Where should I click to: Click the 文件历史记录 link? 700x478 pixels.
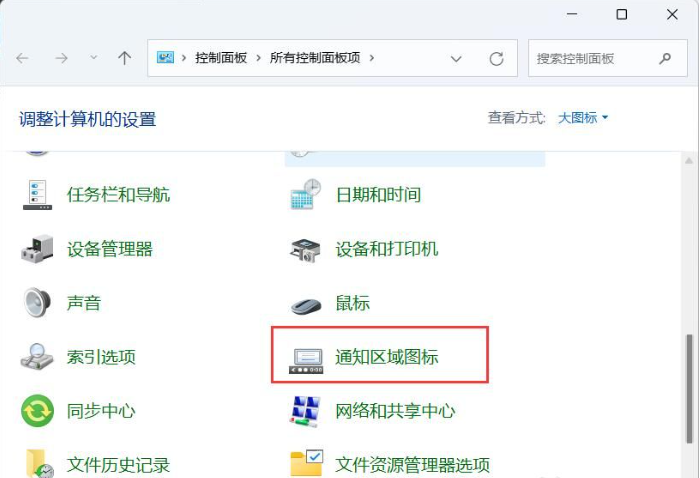pos(118,465)
